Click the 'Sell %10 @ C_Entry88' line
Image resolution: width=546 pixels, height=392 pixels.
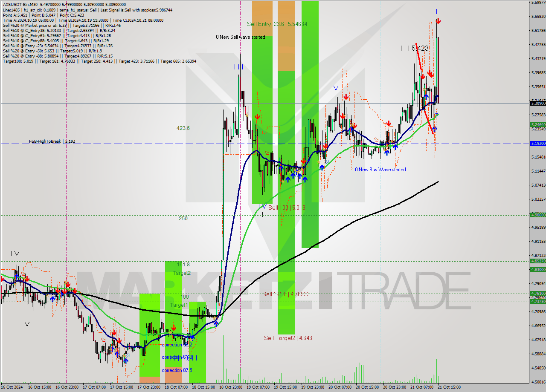pos(56,40)
